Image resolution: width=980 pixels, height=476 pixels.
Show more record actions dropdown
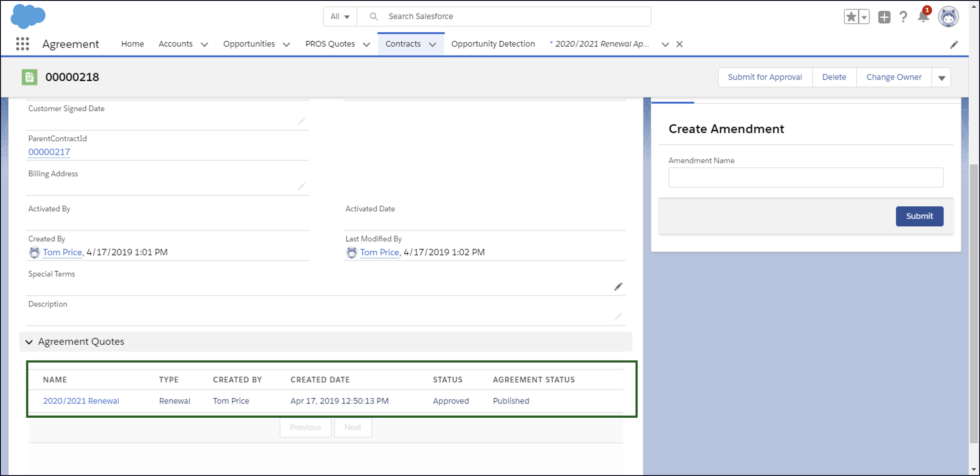tap(941, 78)
